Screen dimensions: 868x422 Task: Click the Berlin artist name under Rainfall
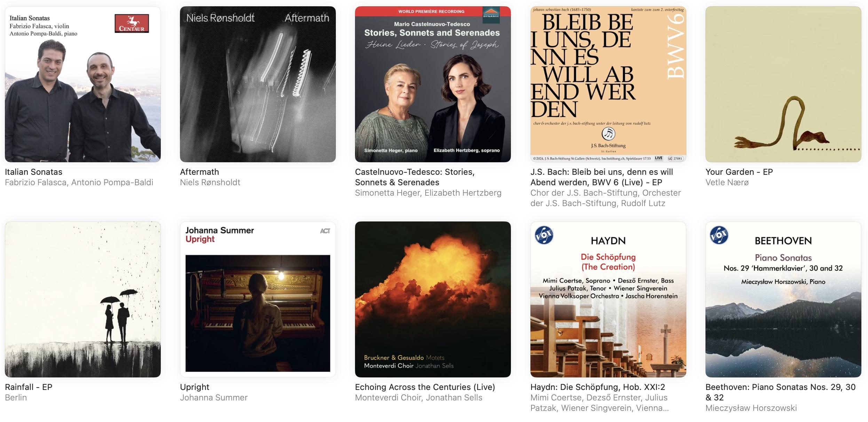pos(16,398)
